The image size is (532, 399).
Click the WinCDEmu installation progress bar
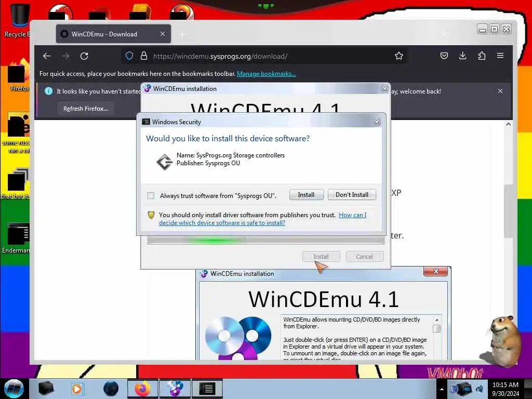click(x=265, y=240)
